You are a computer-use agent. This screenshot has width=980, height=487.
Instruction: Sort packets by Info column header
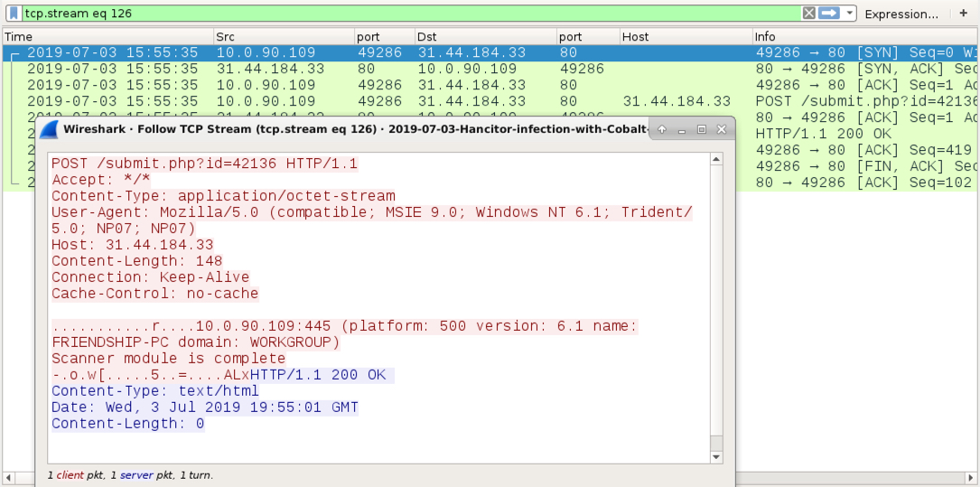tap(865, 37)
